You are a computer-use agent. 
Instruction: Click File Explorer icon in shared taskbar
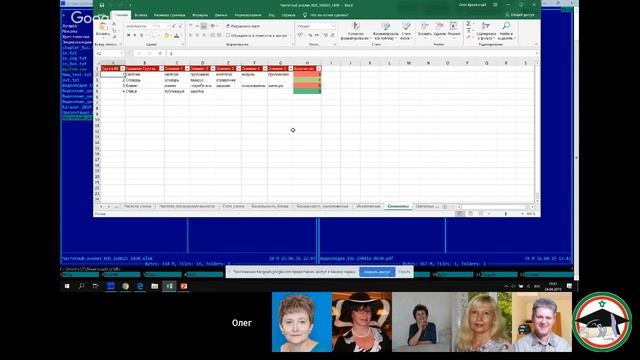coord(155,286)
